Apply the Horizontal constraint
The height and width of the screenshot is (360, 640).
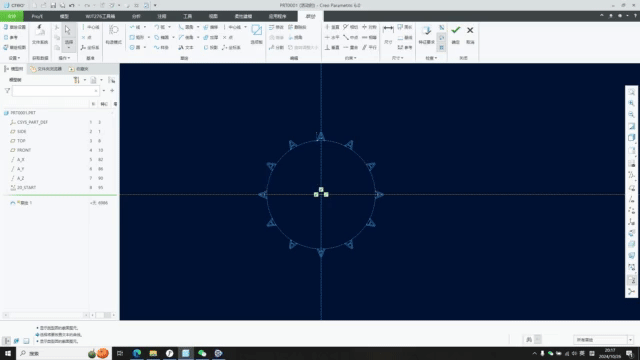pyautogui.click(x=332, y=37)
